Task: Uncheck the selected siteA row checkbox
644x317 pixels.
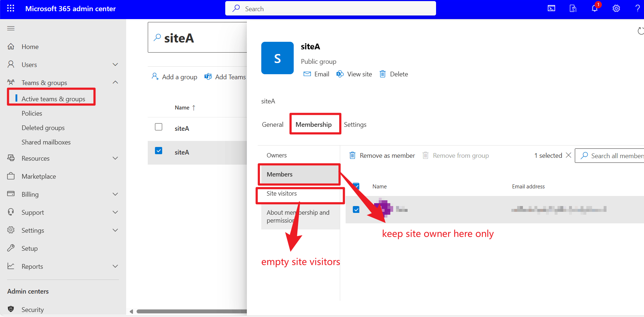Action: [x=159, y=151]
